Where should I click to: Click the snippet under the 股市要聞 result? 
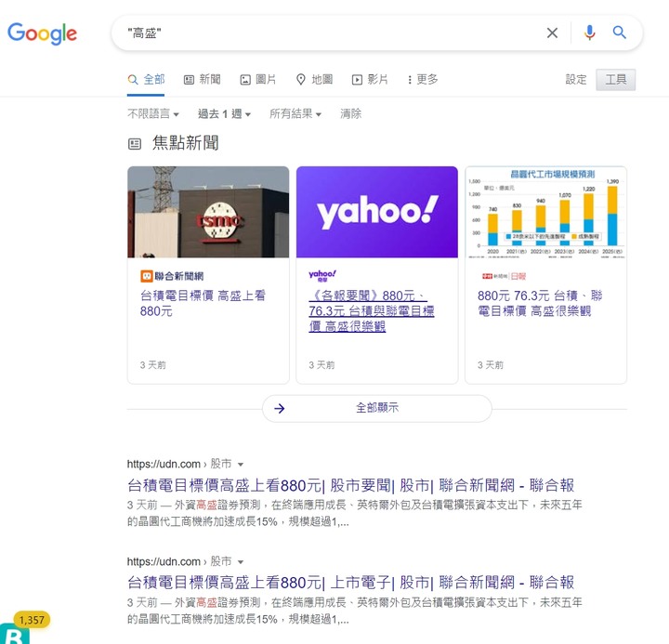[355, 513]
